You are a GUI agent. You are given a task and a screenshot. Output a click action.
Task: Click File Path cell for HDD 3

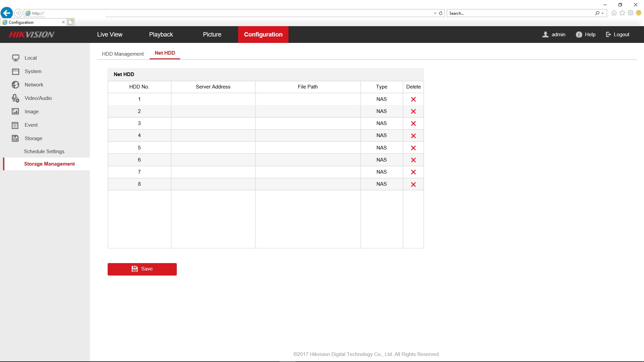pos(308,123)
